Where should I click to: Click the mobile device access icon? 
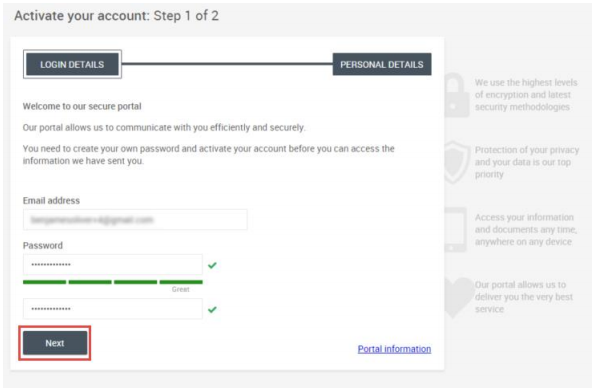pos(456,230)
